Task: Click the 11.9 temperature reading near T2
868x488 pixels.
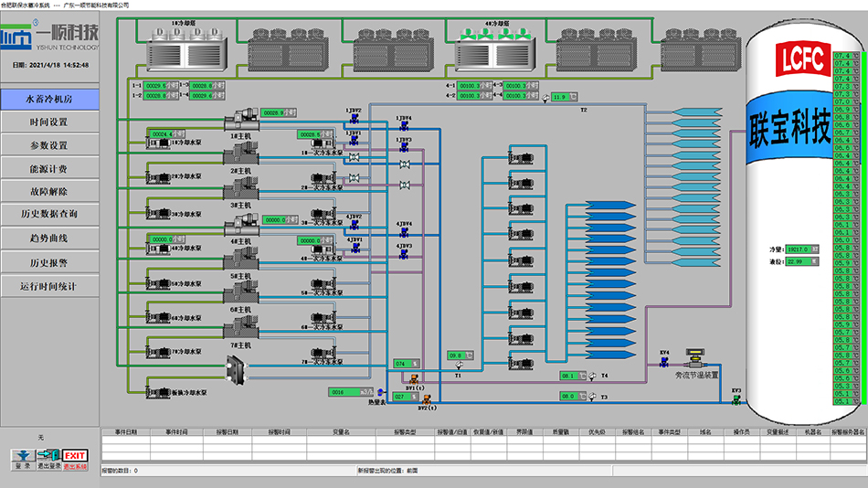Action: click(x=565, y=97)
